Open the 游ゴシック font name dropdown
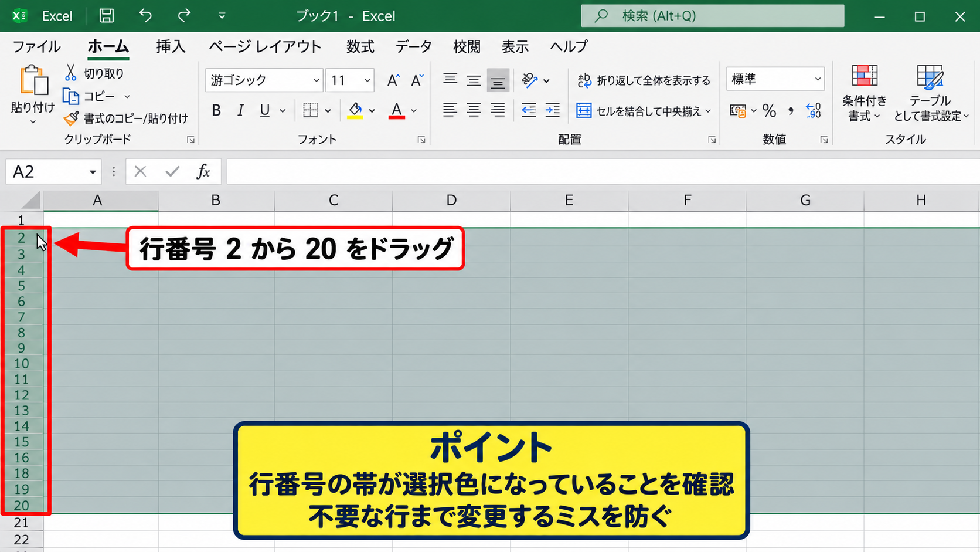The image size is (980, 552). click(316, 80)
